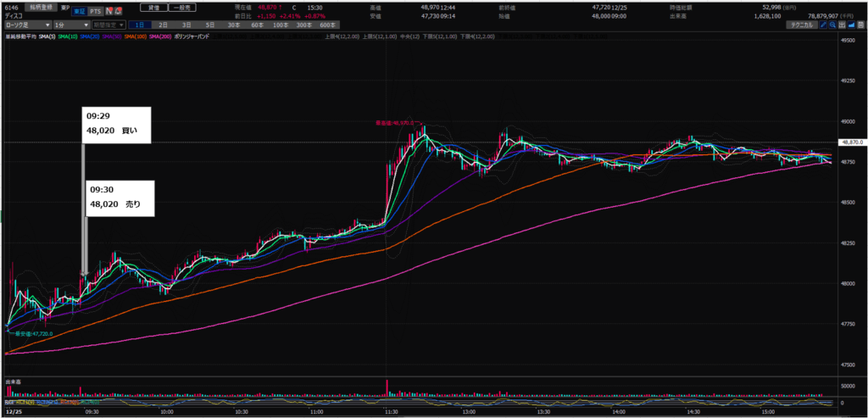Click the テクニカル button
Image resolution: width=868 pixels, height=418 pixels.
798,26
